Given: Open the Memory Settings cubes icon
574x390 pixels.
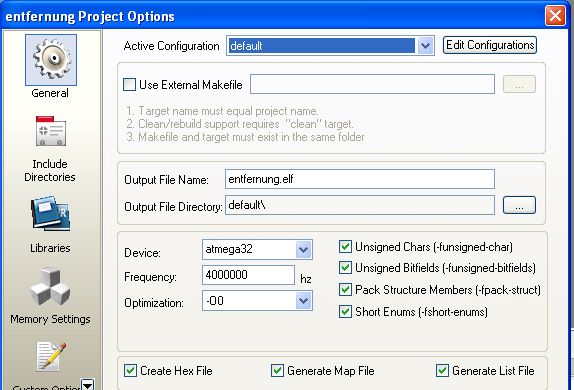Looking at the screenshot, I should click(x=50, y=287).
